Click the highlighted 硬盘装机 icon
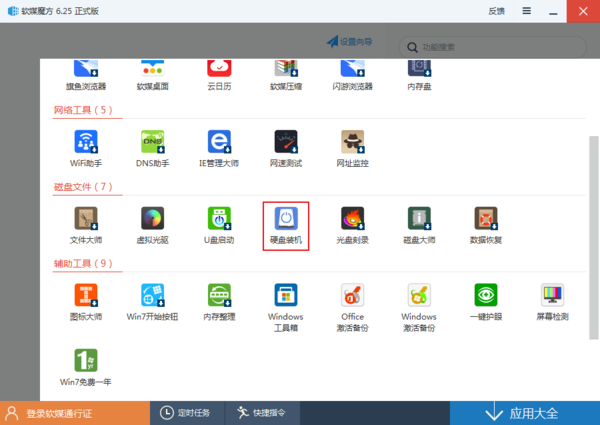 point(286,223)
